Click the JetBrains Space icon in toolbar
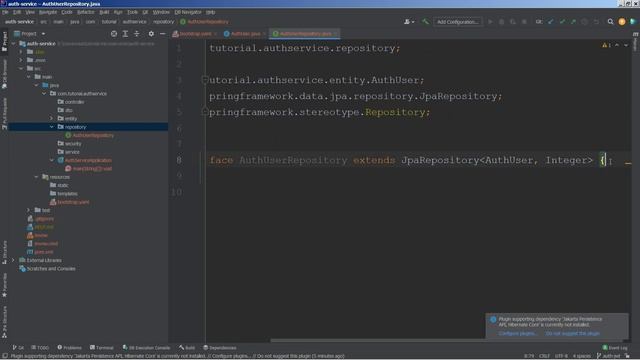The image size is (640, 360). click(x=633, y=22)
